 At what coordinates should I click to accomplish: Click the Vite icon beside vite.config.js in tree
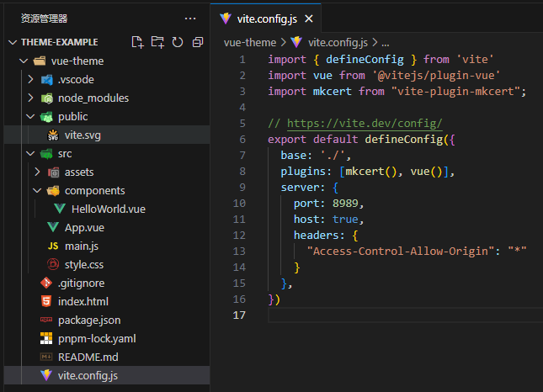point(46,375)
